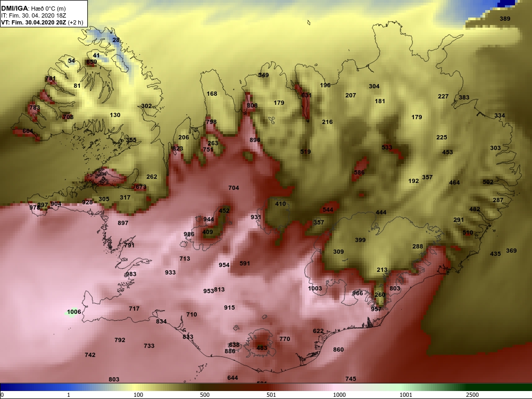Click the map value '591'

(x=245, y=263)
